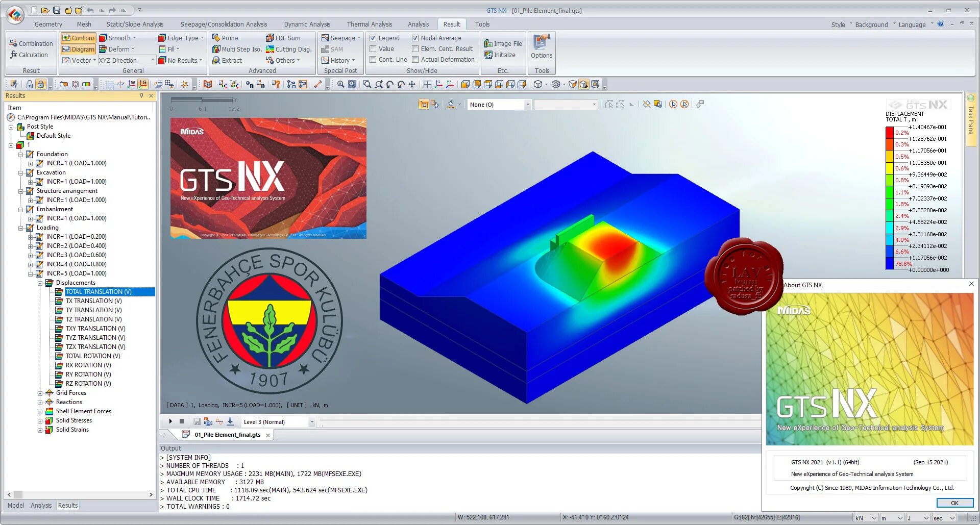Open the XYZ Direction combo box
Viewport: 980px width, 525px height.
[x=127, y=60]
